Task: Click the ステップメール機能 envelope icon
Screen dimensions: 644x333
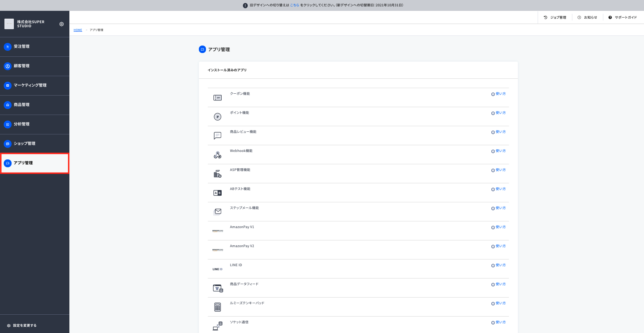Action: click(x=218, y=212)
